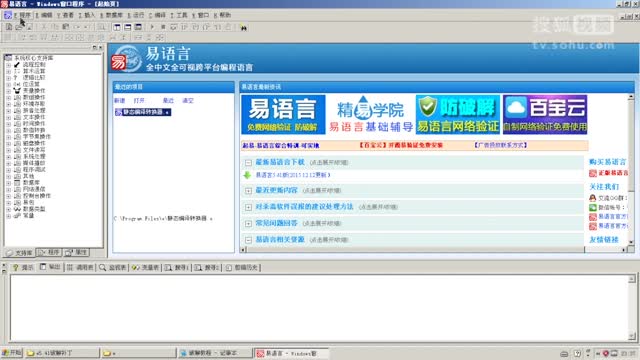Switch to the 属性 panel tab
The image size is (640, 360).
tap(76, 253)
